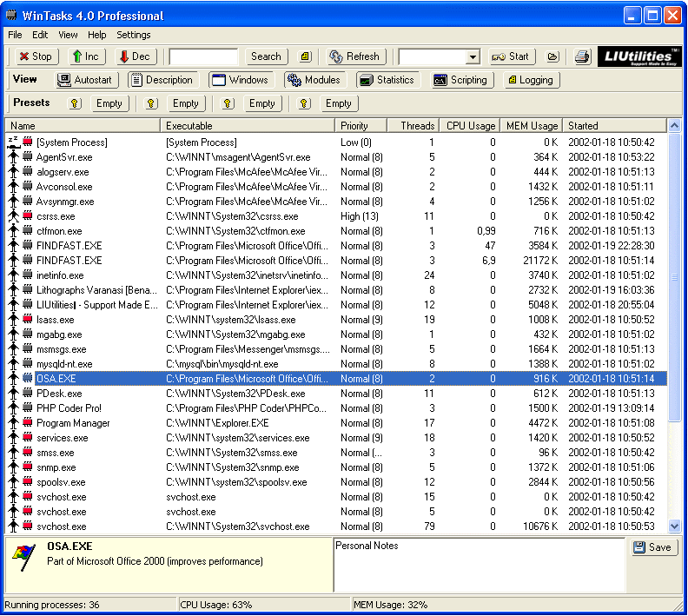The width and height of the screenshot is (688, 616).
Task: Open the View menu in menu bar
Action: [x=68, y=35]
